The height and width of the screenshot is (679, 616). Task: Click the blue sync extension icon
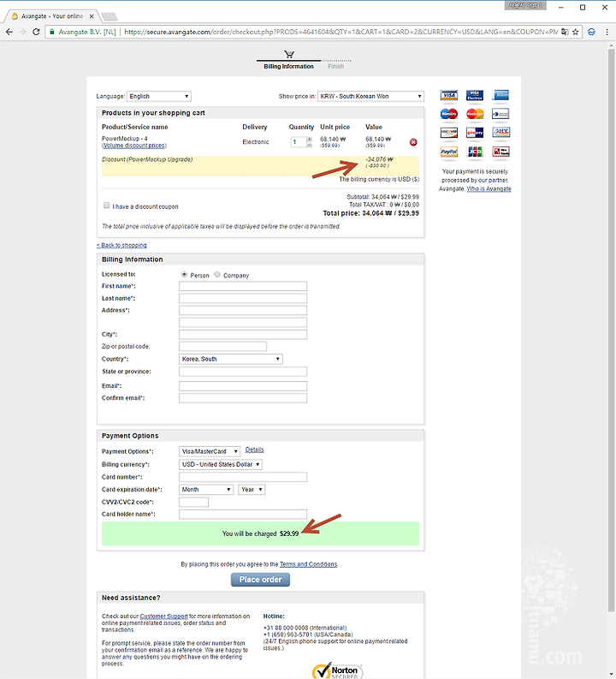[591, 32]
